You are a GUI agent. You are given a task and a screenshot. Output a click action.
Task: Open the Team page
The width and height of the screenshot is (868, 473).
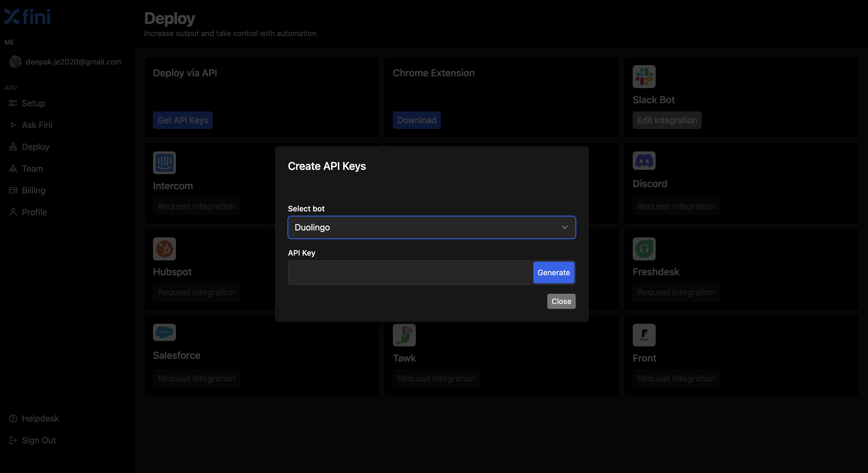coord(32,168)
